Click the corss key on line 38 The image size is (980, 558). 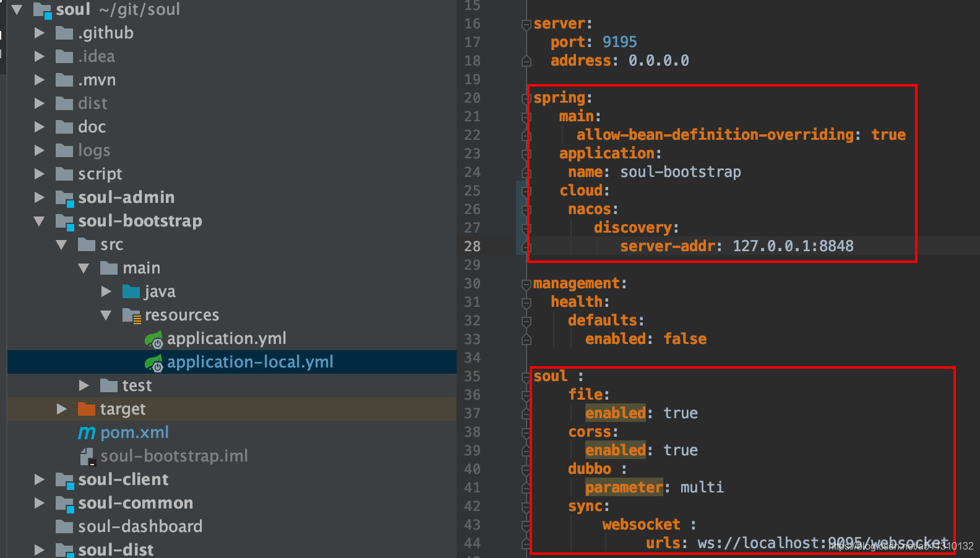coord(589,432)
